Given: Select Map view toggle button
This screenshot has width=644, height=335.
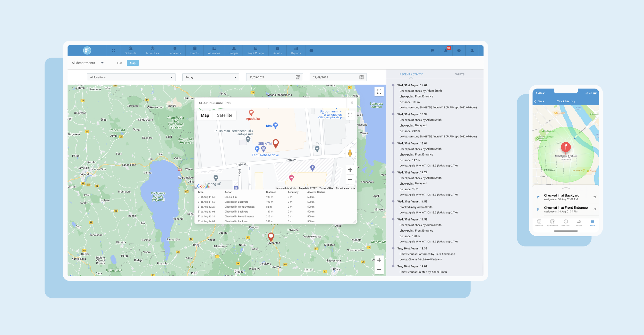Looking at the screenshot, I should click(x=133, y=63).
